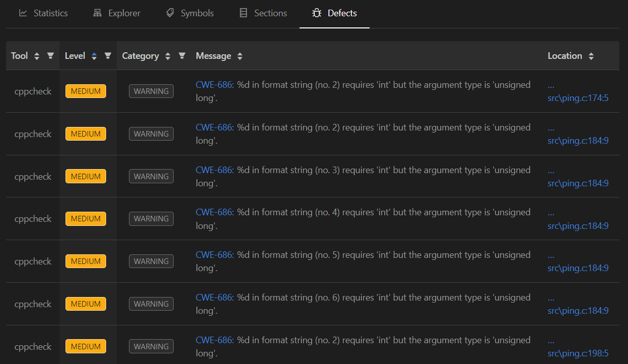The height and width of the screenshot is (364, 628).
Task: Open location src\ping.c:198:5
Action: coord(578,353)
